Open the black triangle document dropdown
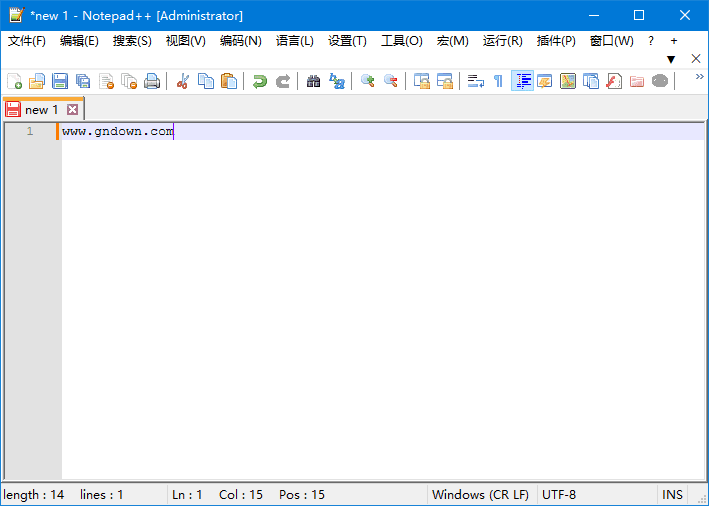Screen dimensions: 709x507 (671, 59)
